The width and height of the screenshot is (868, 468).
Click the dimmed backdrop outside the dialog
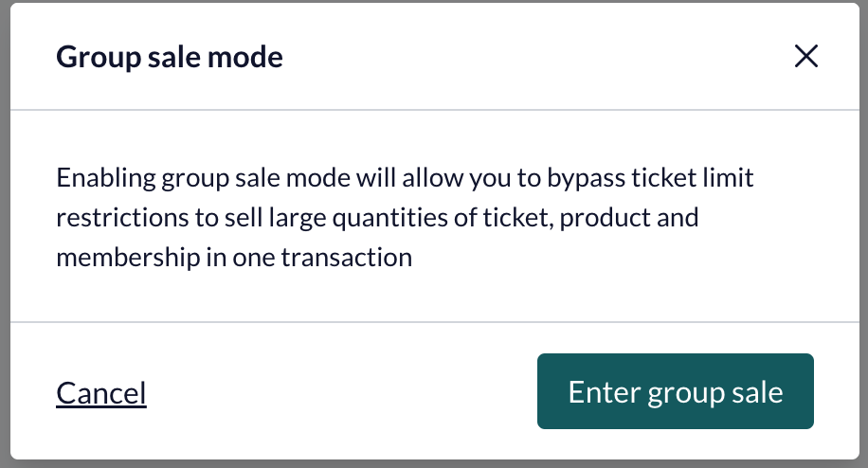[x=5, y=234]
